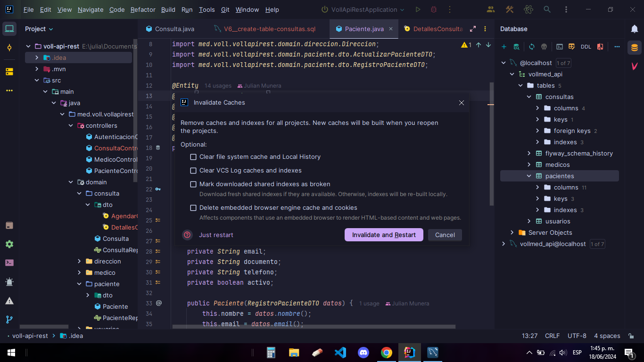Close the Paciente.java tab

pyautogui.click(x=390, y=29)
